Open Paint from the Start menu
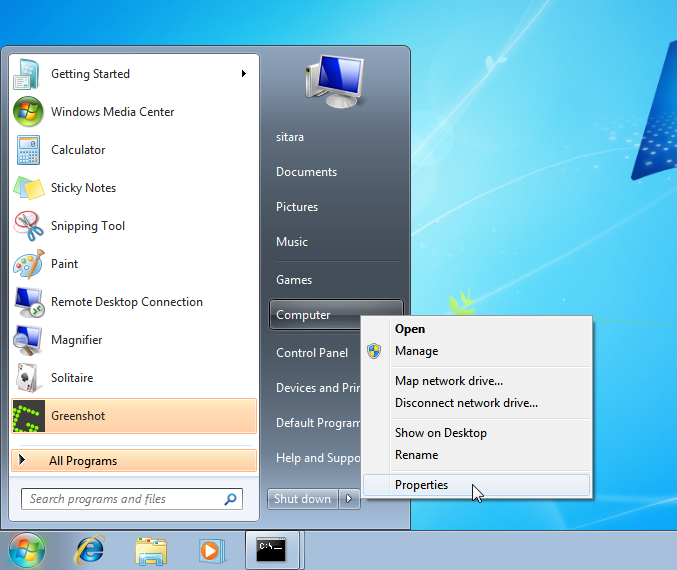677x570 pixels. (64, 264)
